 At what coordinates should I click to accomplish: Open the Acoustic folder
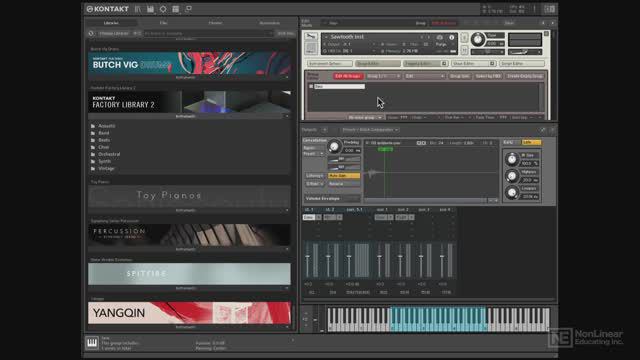coord(107,126)
